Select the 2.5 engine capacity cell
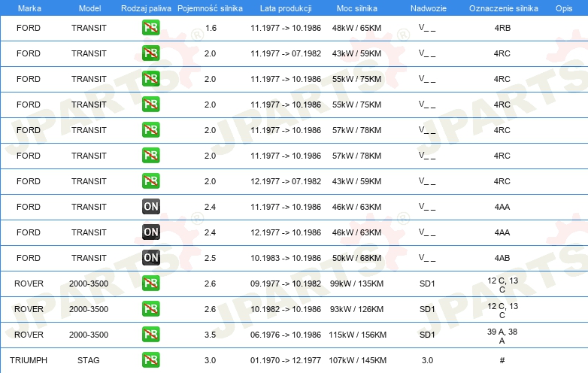The height and width of the screenshot is (373, 588). [210, 258]
